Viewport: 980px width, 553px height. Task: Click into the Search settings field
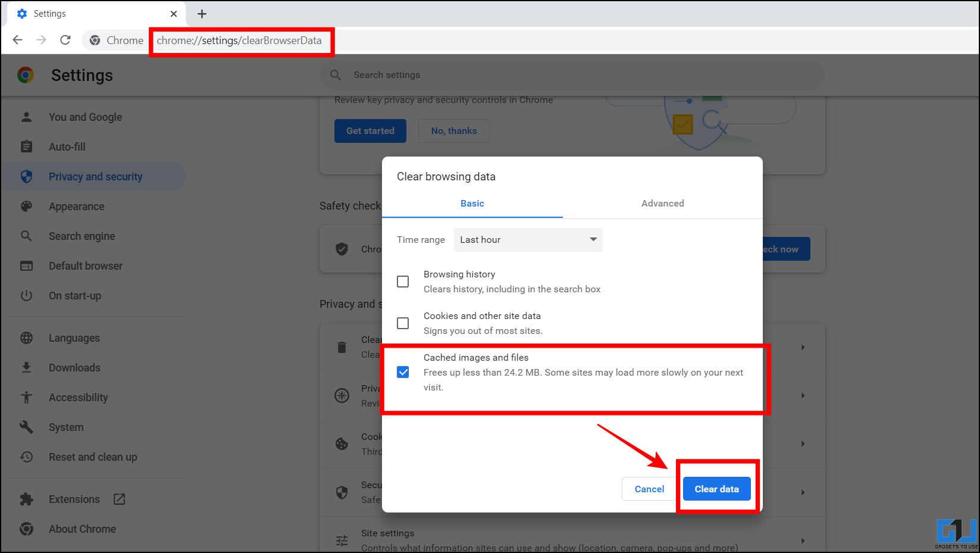coord(572,75)
